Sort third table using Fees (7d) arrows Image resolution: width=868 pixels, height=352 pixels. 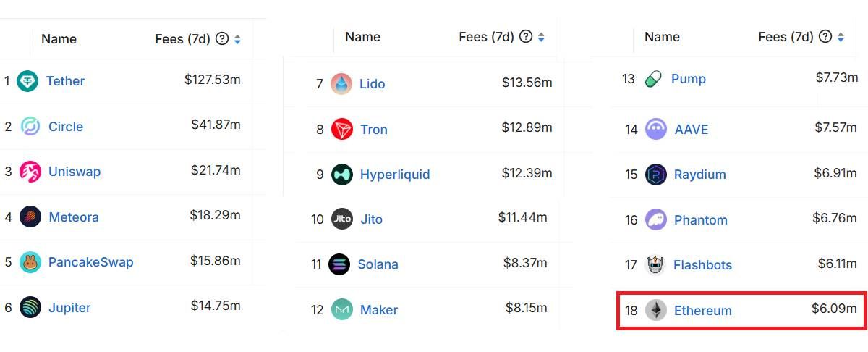click(x=841, y=37)
